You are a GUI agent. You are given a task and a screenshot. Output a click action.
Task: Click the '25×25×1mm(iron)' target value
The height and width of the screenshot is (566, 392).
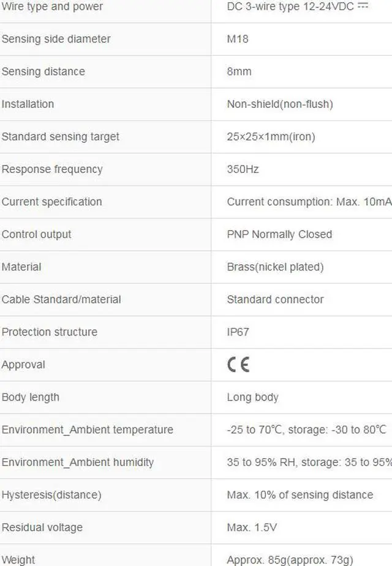(271, 136)
